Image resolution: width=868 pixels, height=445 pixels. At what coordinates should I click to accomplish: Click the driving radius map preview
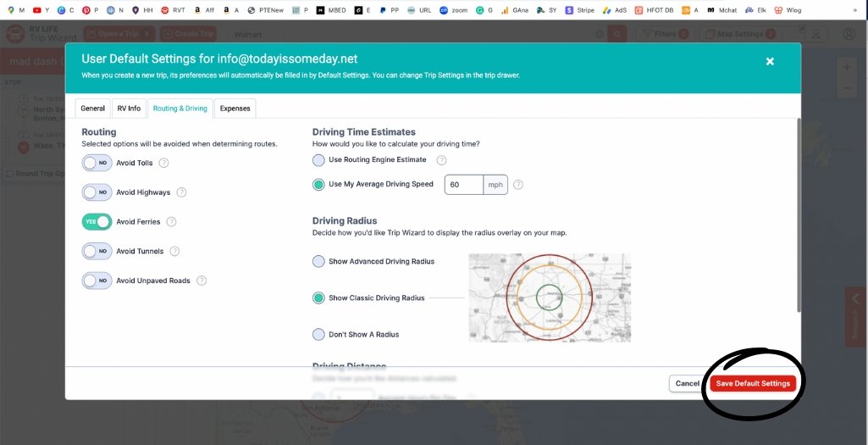[550, 298]
